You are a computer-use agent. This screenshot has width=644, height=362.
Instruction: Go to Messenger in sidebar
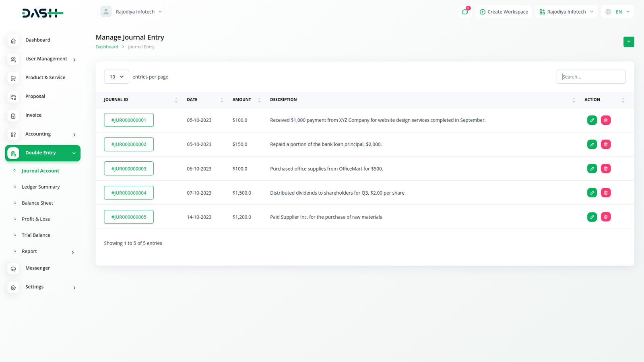37,268
